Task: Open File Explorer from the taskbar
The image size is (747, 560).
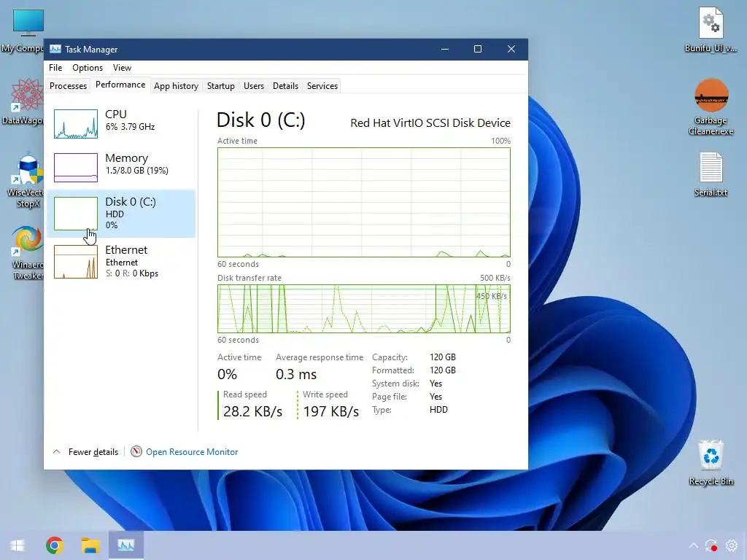Action: point(90,545)
